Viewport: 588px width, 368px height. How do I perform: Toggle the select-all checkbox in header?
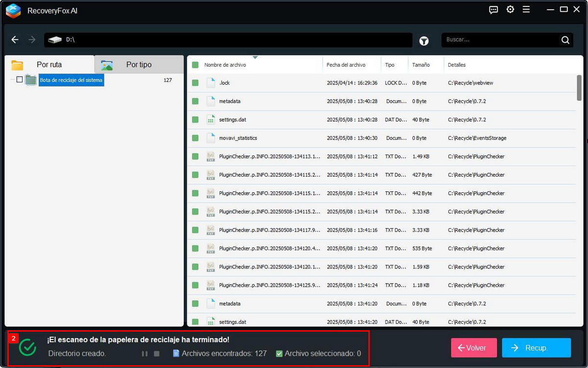(x=195, y=65)
